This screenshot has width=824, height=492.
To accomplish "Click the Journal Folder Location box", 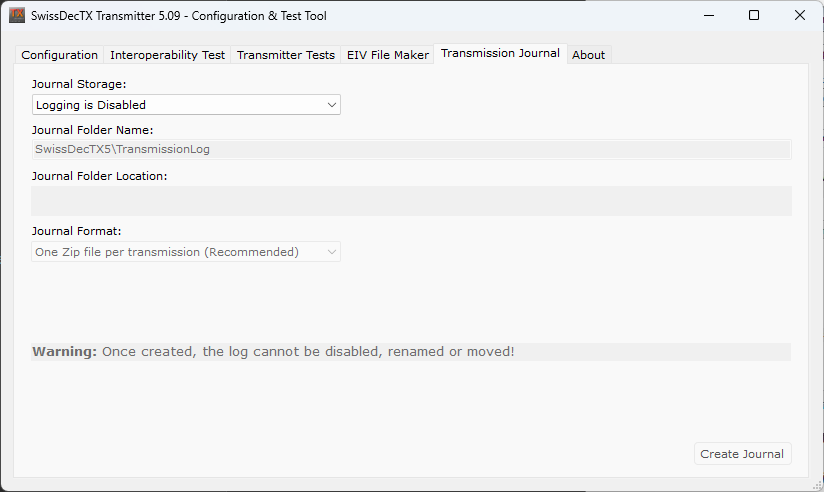I will tap(411, 201).
